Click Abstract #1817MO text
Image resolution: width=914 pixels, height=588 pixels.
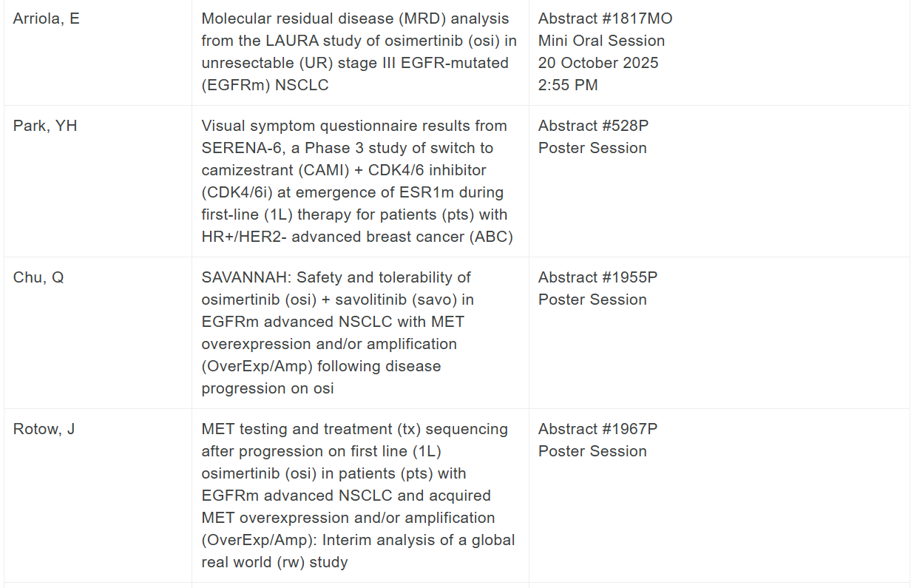pyautogui.click(x=605, y=18)
